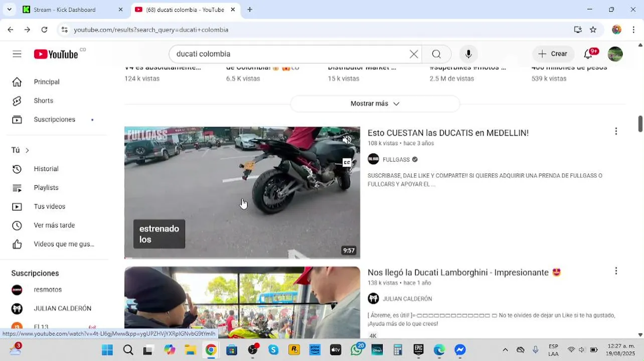Bookmark this page with star

point(593,30)
